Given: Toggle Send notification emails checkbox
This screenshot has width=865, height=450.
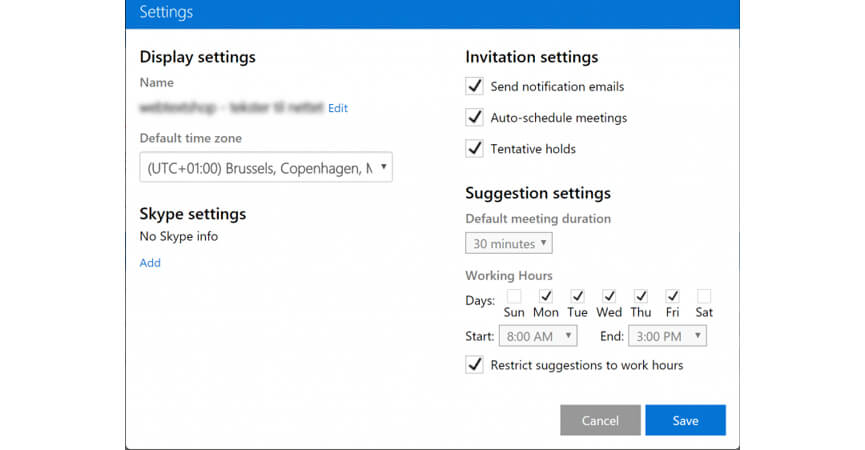Looking at the screenshot, I should click(475, 87).
